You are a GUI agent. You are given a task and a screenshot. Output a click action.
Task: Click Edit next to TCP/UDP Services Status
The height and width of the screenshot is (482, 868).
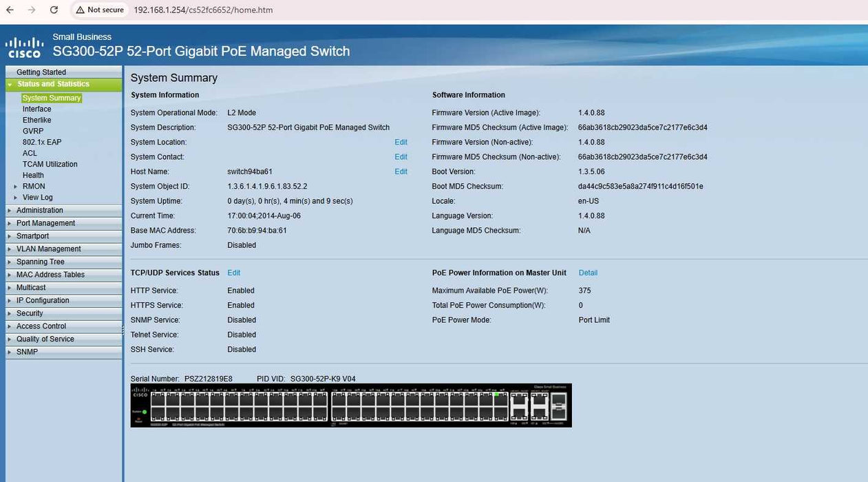[234, 273]
